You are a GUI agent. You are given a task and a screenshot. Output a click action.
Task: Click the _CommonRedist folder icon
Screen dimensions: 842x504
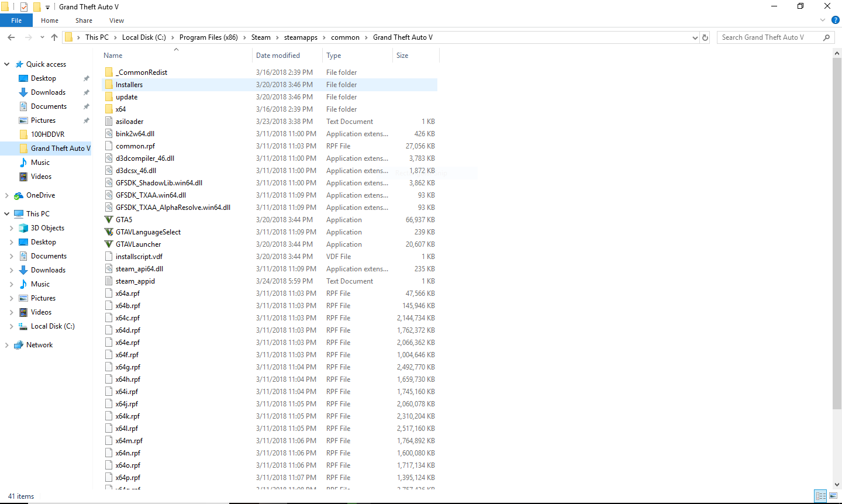(x=109, y=73)
